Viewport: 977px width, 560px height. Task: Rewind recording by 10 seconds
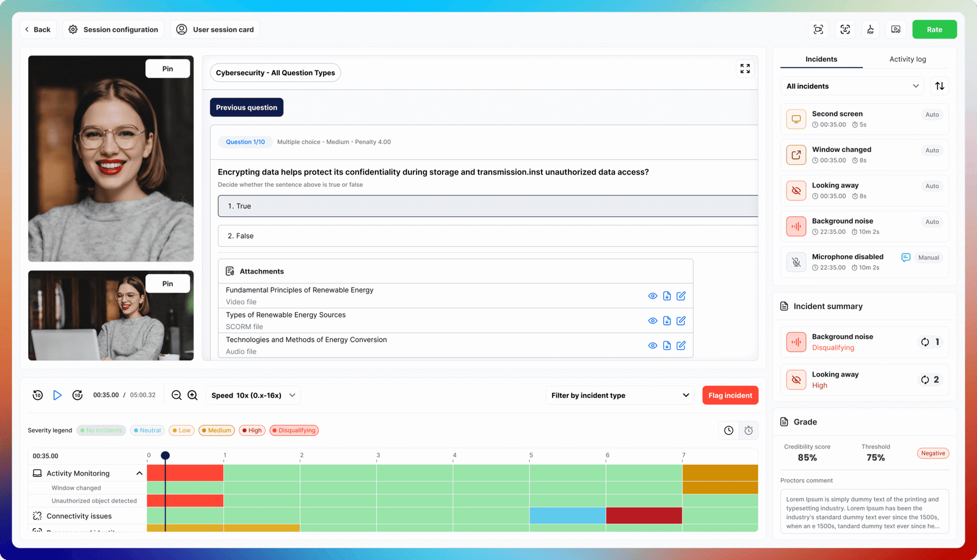(x=38, y=395)
